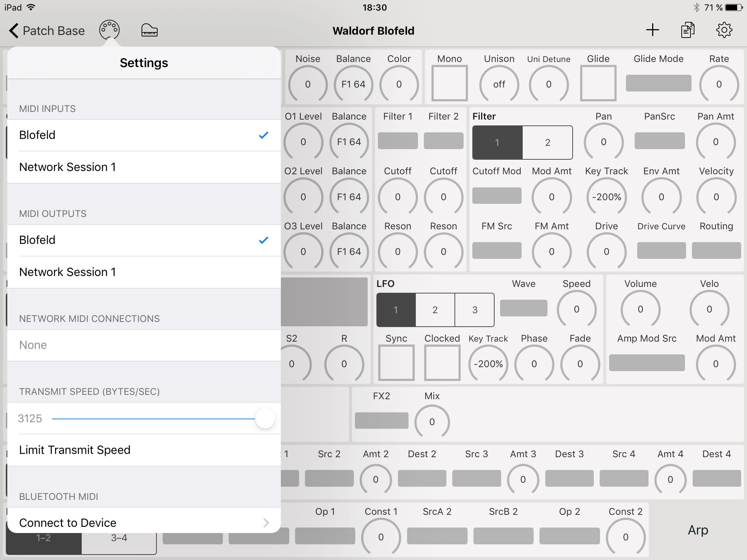Viewport: 747px width, 560px height.
Task: Expand Connect to Device under Bluetooth MIDI
Action: (144, 522)
